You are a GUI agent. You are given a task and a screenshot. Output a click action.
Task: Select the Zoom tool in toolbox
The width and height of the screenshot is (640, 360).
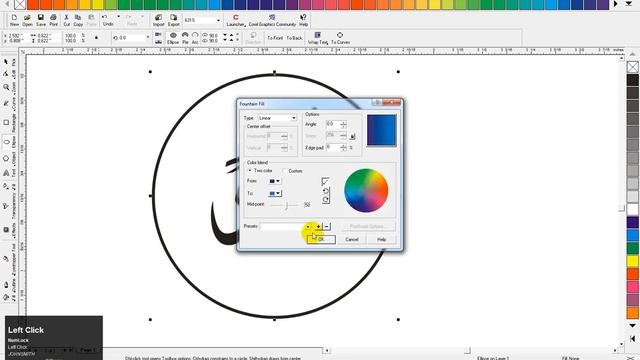(x=6, y=87)
